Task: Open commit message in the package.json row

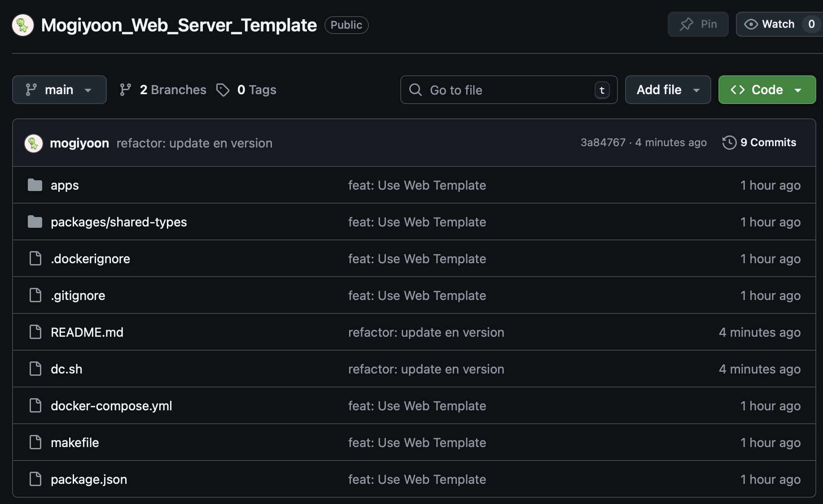Action: (417, 479)
